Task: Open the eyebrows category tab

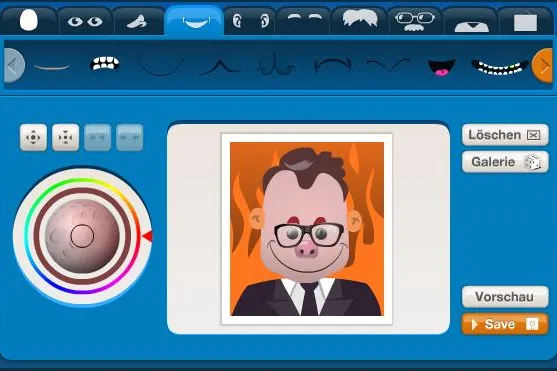Action: [x=304, y=21]
